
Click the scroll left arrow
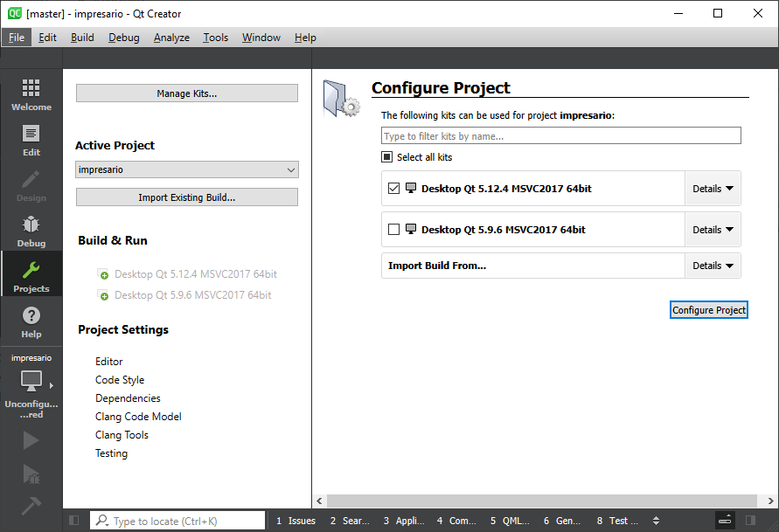pos(319,501)
